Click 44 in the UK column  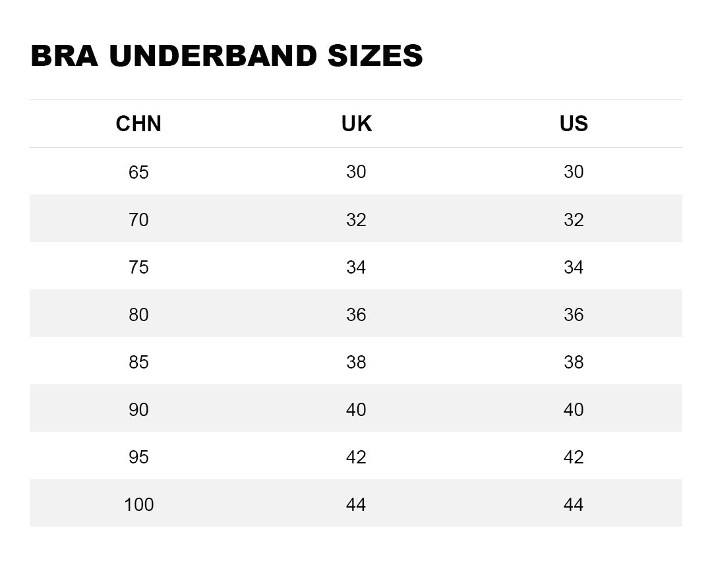pos(356,504)
